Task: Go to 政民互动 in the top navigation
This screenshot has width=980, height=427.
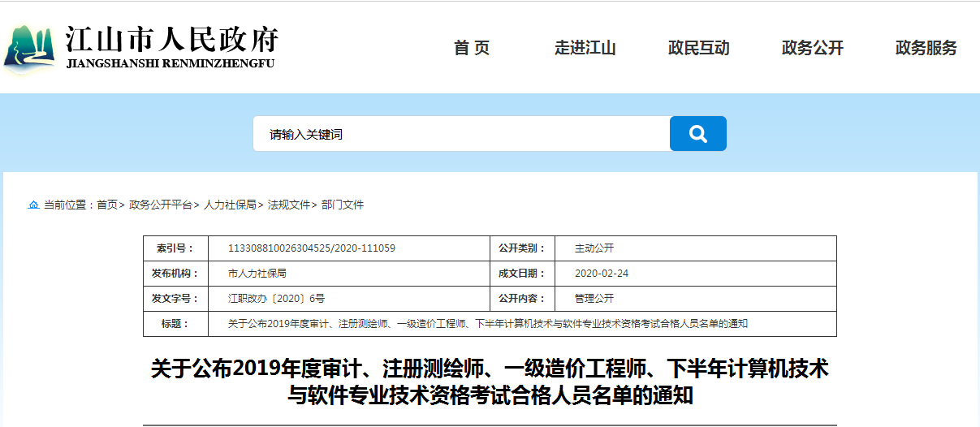Action: [x=699, y=48]
